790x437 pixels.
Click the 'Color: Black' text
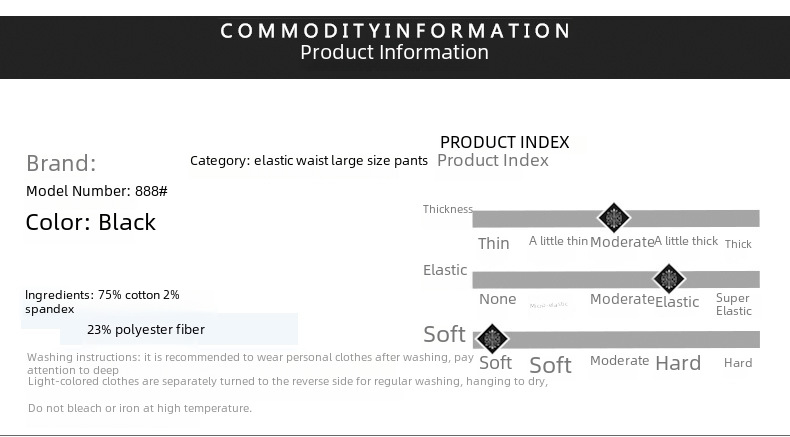click(91, 222)
